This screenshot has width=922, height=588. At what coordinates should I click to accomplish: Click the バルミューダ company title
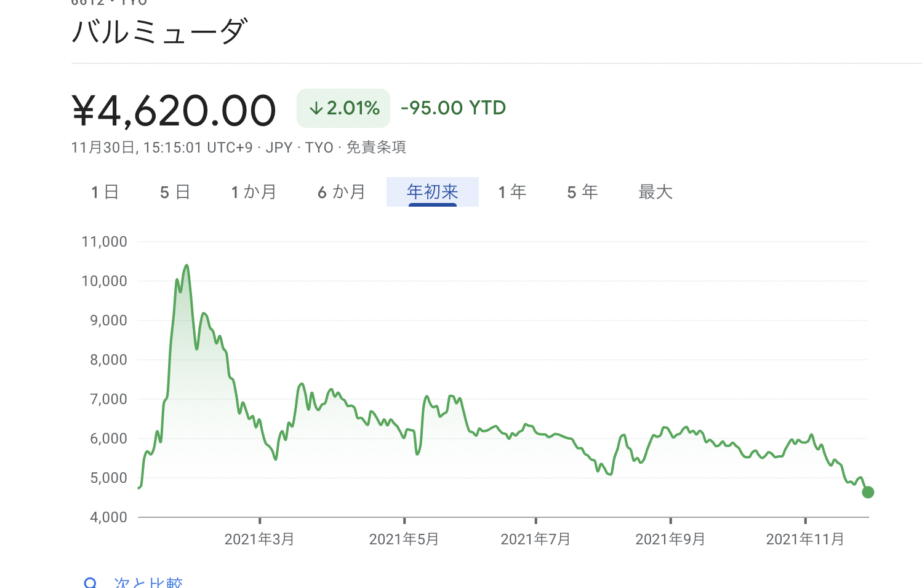[160, 31]
